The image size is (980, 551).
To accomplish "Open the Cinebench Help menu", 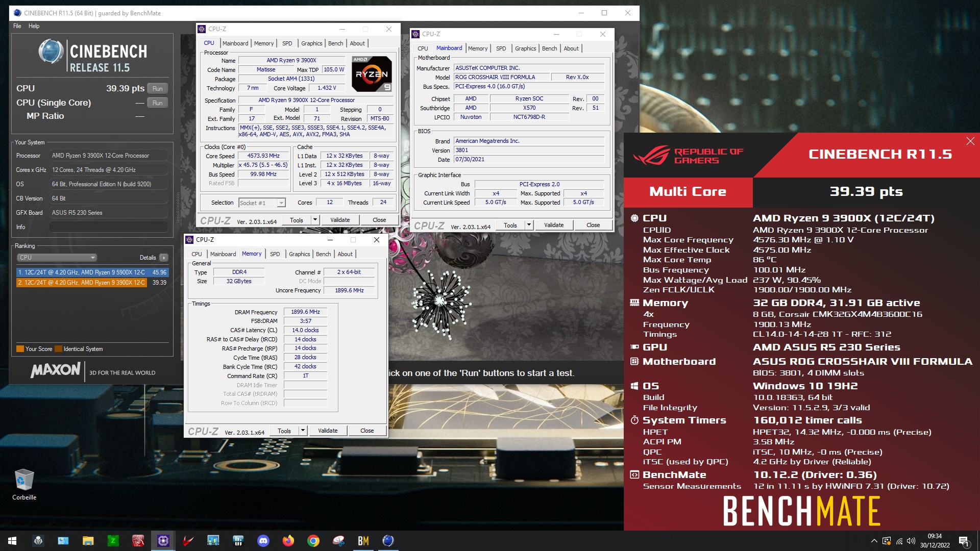I will tap(34, 26).
